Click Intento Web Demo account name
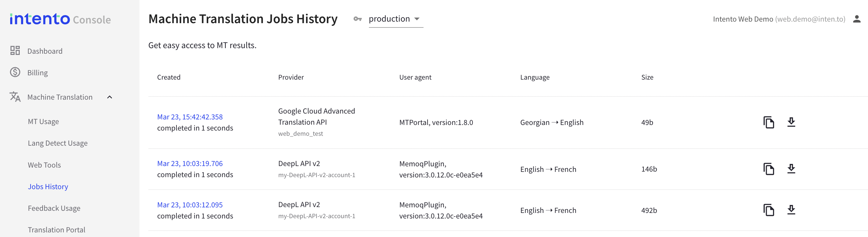 coord(743,19)
